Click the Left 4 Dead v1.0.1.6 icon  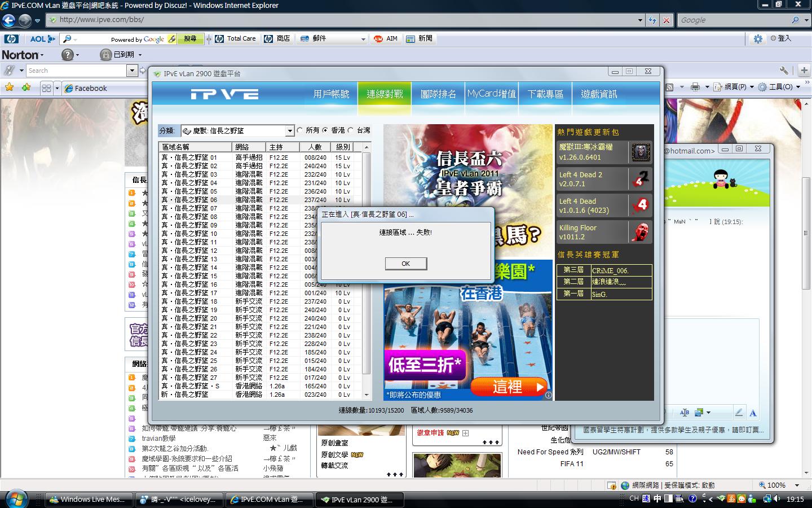coord(640,205)
